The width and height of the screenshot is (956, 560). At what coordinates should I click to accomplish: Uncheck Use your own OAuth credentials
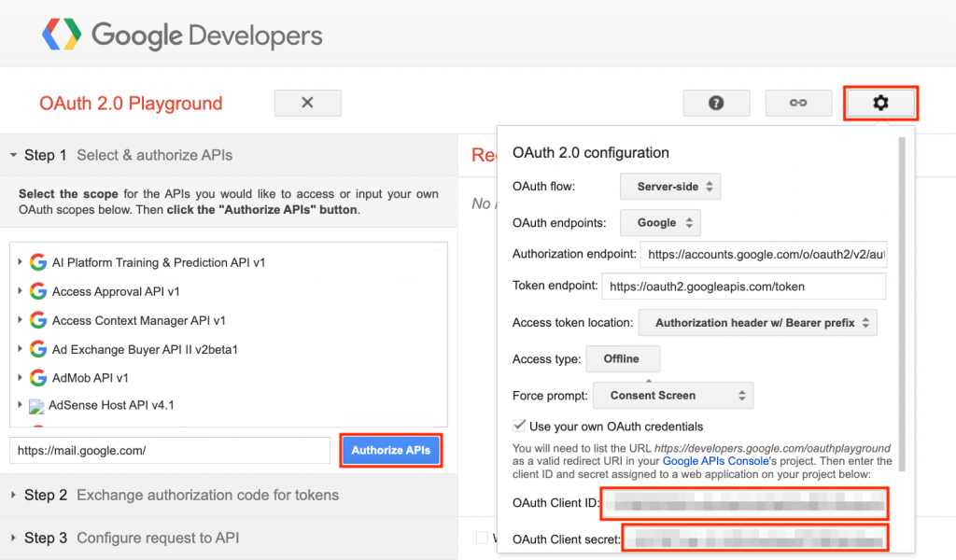click(519, 426)
